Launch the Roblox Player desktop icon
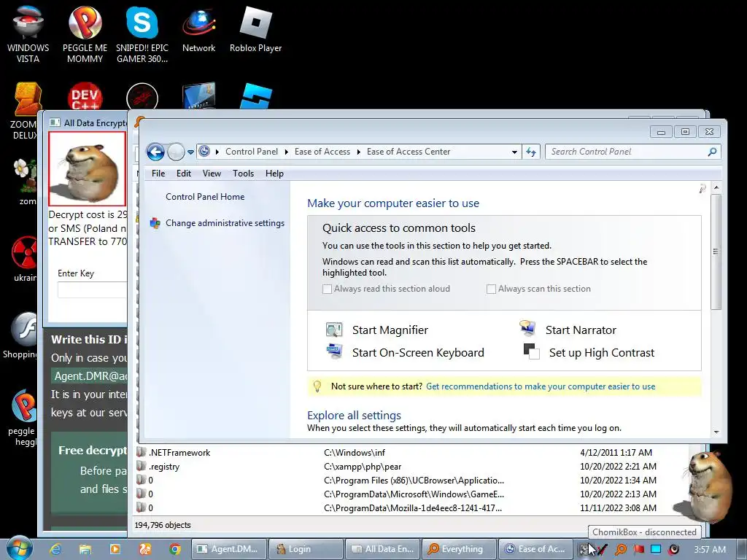 click(255, 29)
